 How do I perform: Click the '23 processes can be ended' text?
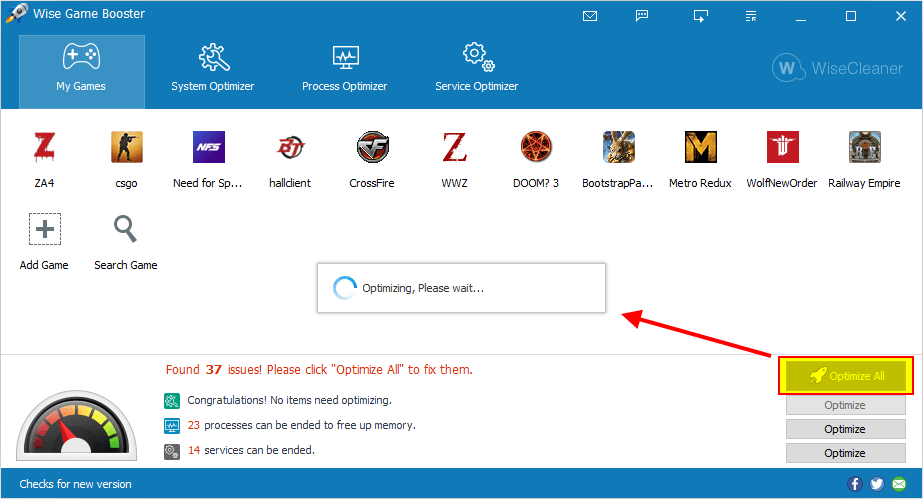302,425
